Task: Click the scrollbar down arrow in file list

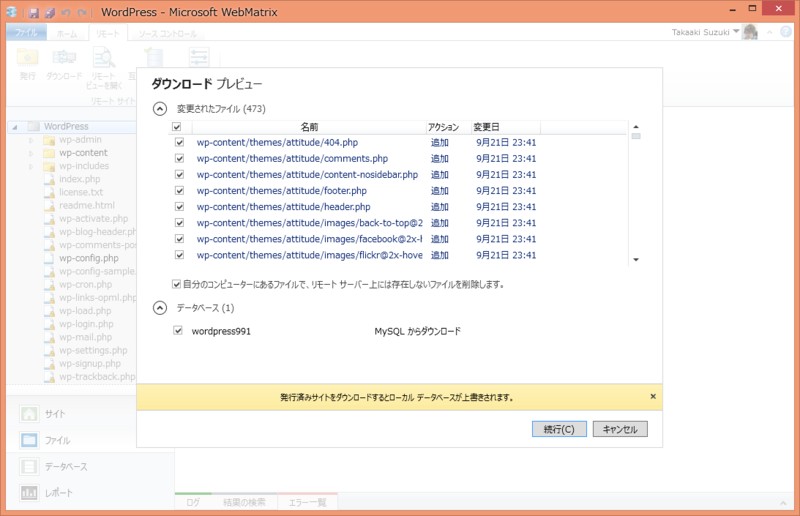Action: pyautogui.click(x=636, y=260)
